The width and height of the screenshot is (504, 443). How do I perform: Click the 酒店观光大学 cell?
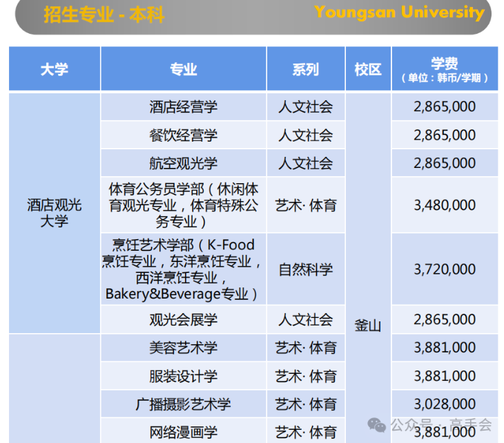click(55, 213)
